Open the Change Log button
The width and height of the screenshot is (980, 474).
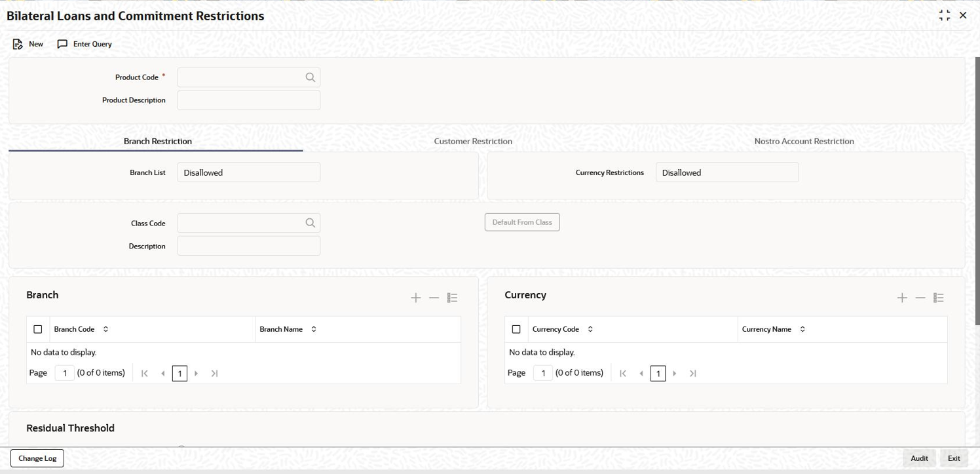[37, 458]
